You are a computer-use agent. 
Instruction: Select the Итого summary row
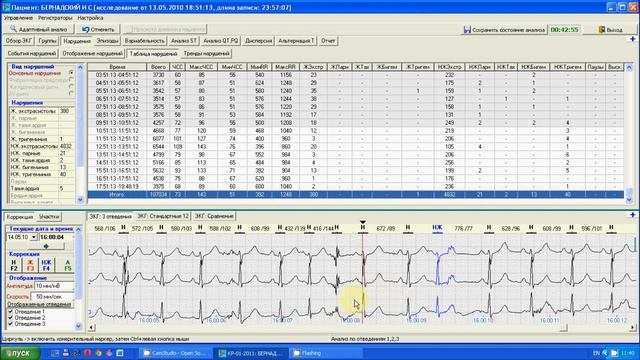point(356,195)
